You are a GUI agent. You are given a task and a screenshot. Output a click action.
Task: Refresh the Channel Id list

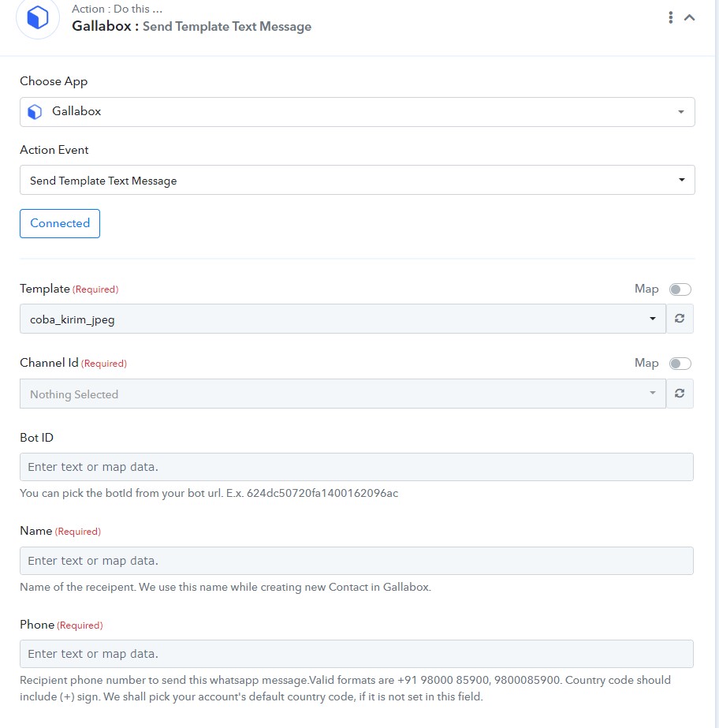click(x=680, y=394)
